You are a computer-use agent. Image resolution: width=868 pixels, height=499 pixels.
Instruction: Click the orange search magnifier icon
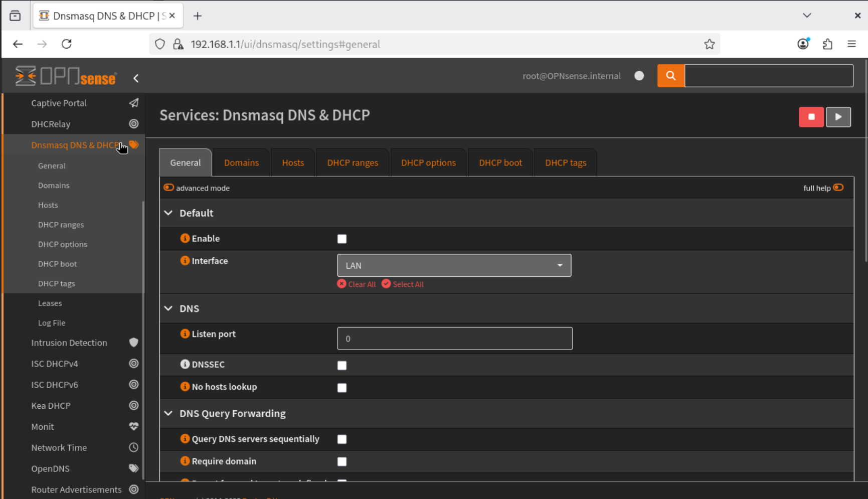(x=670, y=76)
